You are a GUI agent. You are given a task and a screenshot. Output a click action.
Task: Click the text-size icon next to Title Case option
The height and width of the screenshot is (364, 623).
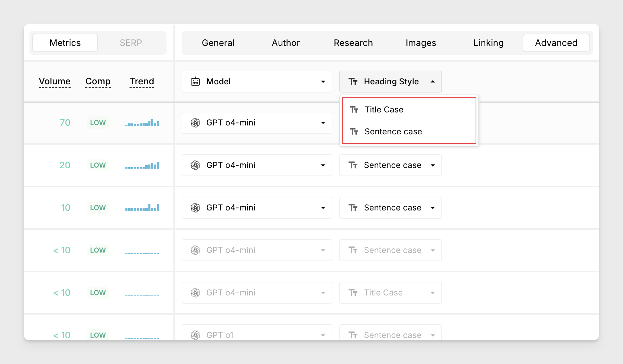[x=354, y=110]
